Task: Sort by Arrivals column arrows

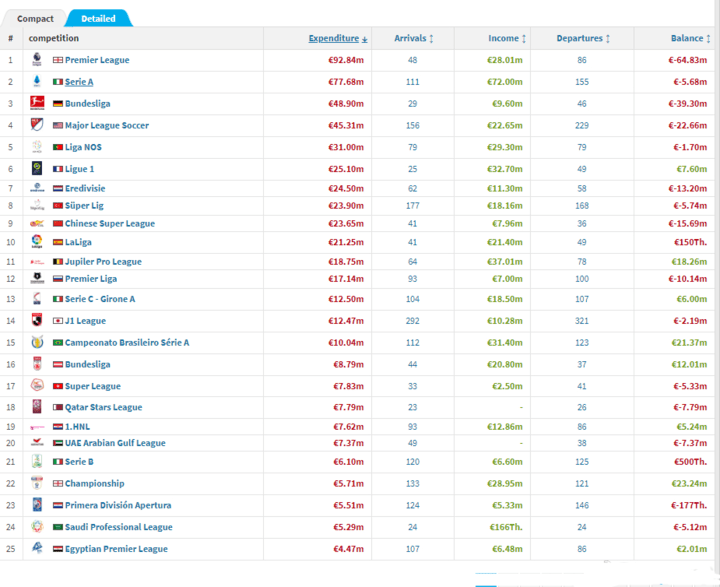Action: [x=431, y=39]
